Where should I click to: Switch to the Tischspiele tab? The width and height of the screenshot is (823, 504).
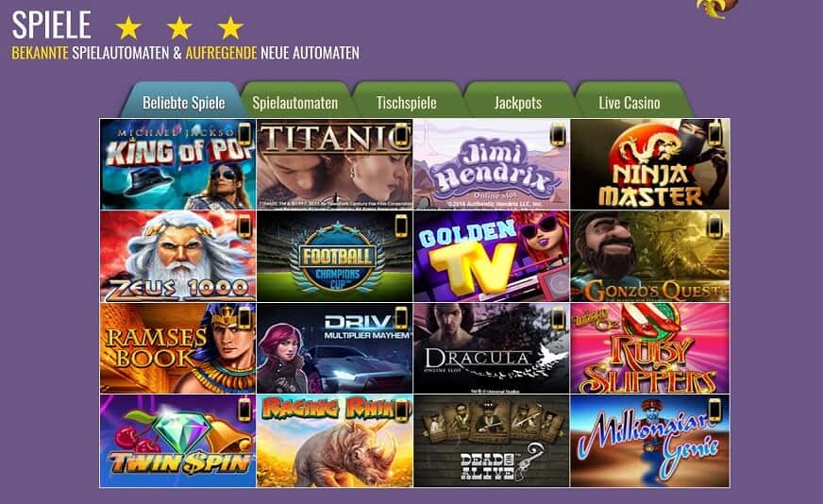click(x=406, y=102)
